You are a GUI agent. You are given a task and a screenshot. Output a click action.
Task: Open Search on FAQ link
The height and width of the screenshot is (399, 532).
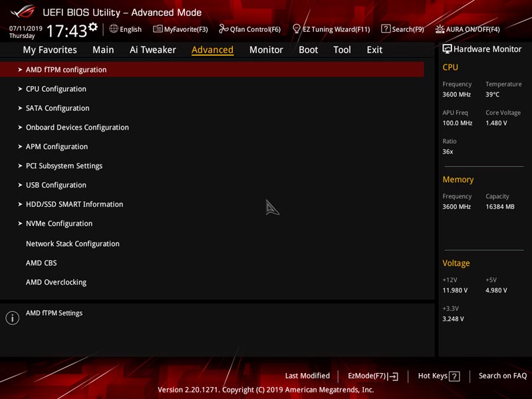[503, 376]
